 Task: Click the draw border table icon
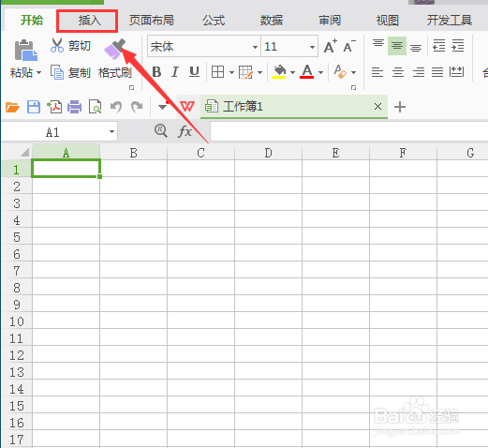click(x=245, y=72)
